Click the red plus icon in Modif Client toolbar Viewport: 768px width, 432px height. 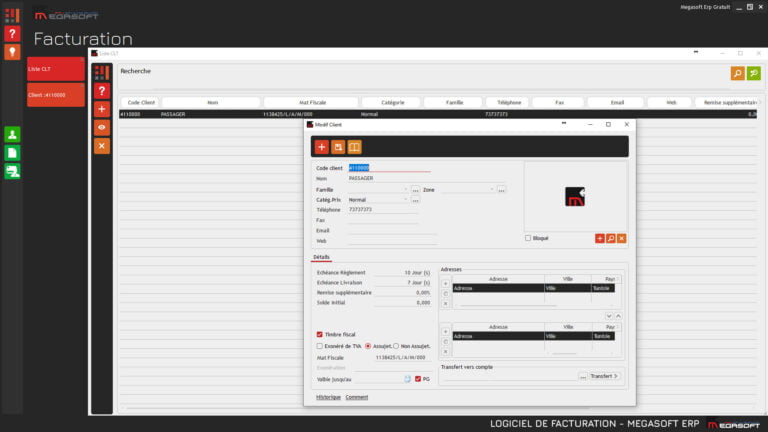click(322, 147)
